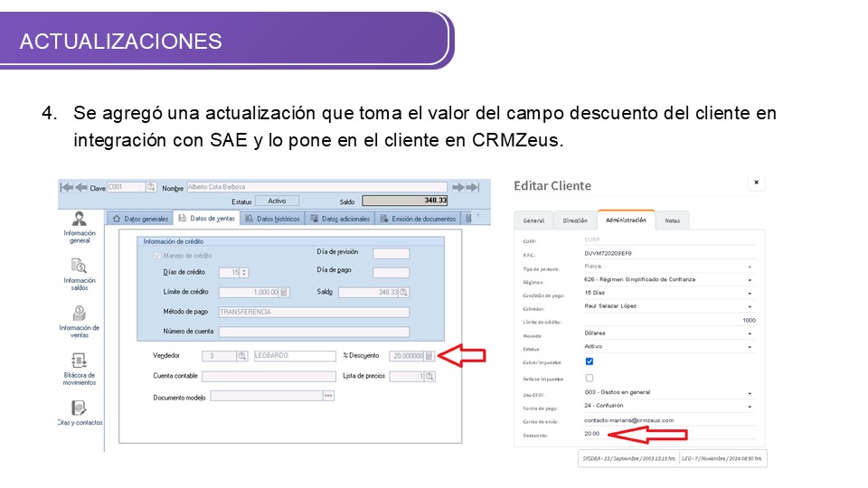Open Tipo de persona dropdown
Viewport: 868px width, 488px height.
pos(669,267)
